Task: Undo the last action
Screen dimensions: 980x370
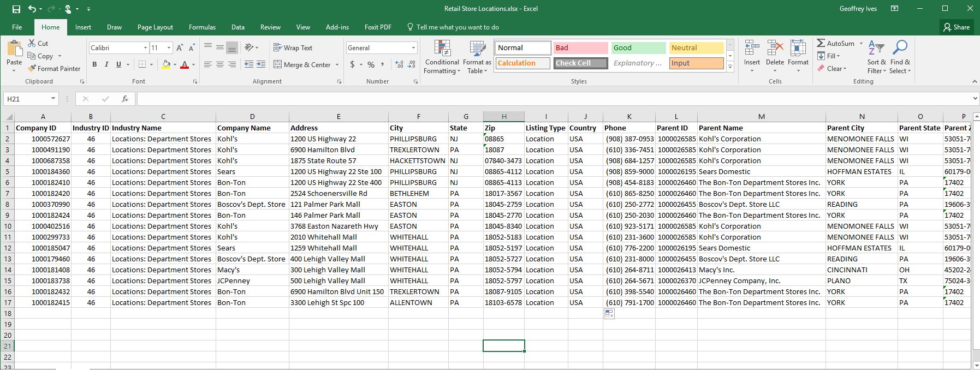Action: point(32,9)
